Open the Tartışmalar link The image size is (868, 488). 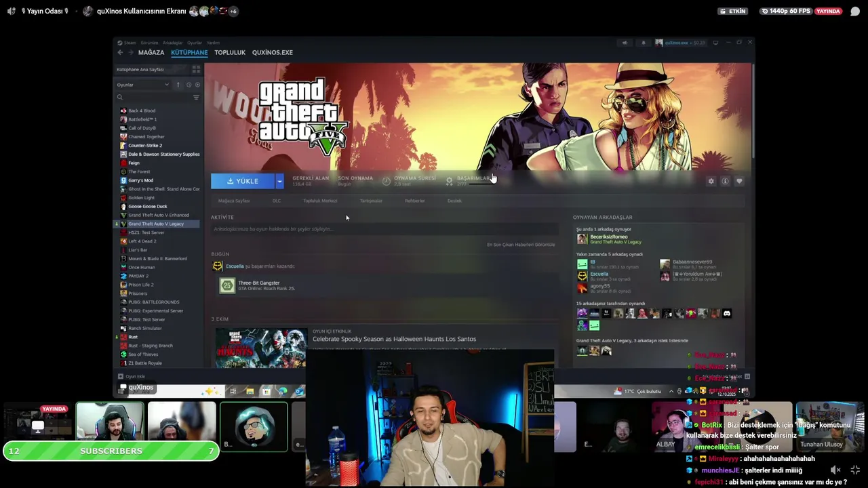pos(371,201)
